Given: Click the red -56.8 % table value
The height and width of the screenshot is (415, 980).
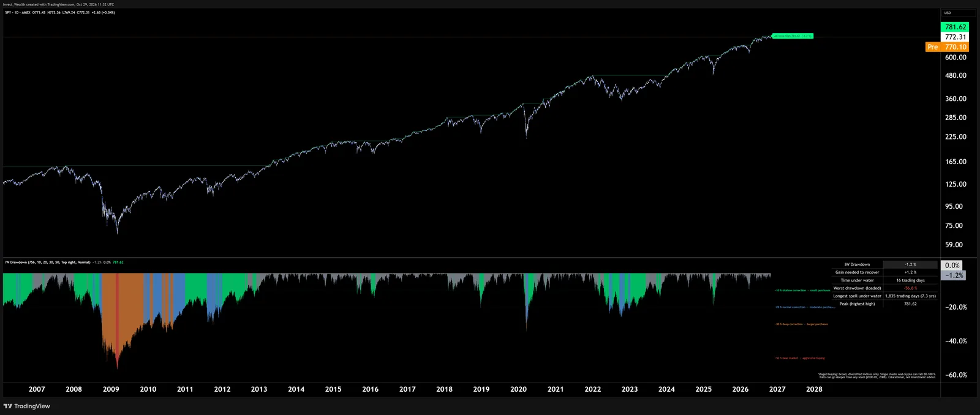Looking at the screenshot, I should [910, 288].
